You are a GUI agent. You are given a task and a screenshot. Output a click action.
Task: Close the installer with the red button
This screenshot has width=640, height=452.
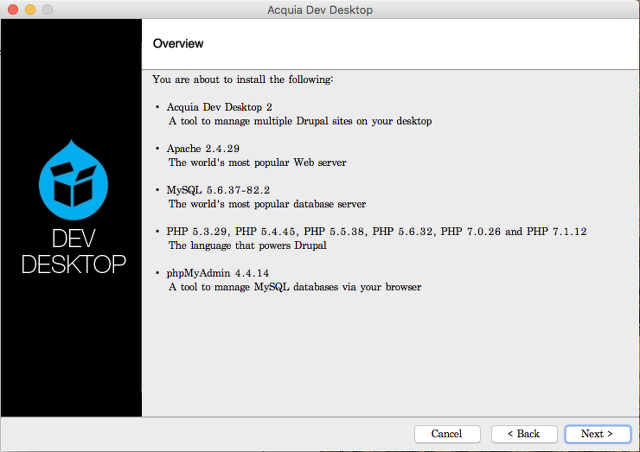point(13,9)
